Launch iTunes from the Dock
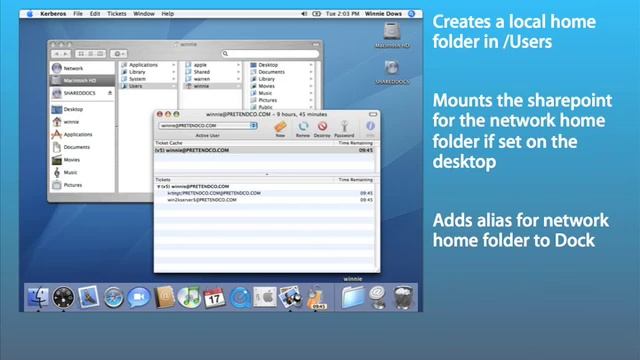 tap(189, 297)
